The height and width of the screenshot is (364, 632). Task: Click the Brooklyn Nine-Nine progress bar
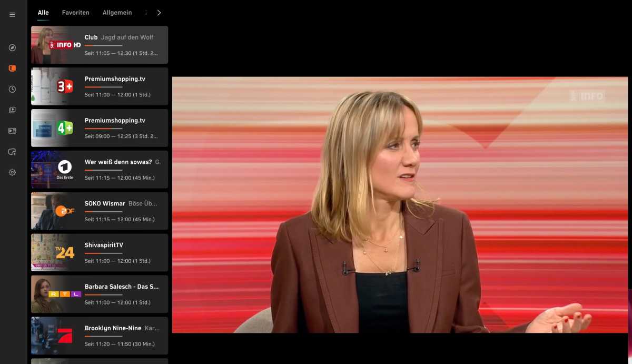[x=103, y=336]
